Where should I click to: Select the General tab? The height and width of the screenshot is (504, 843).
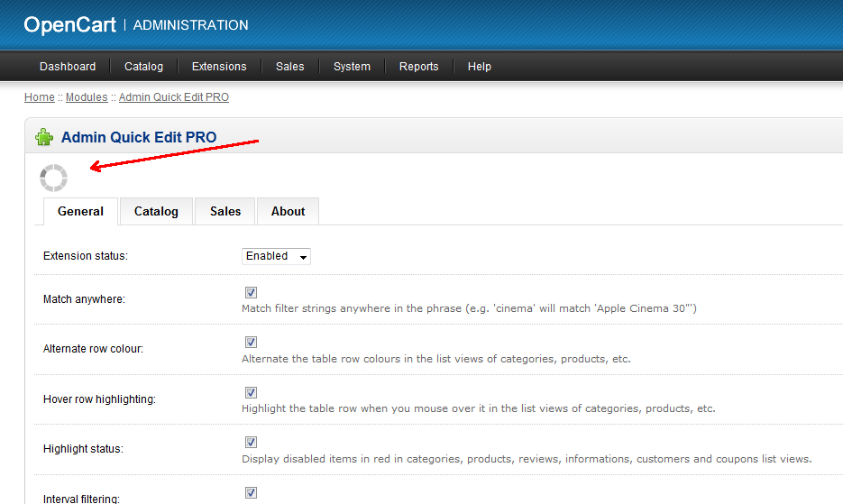[80, 211]
